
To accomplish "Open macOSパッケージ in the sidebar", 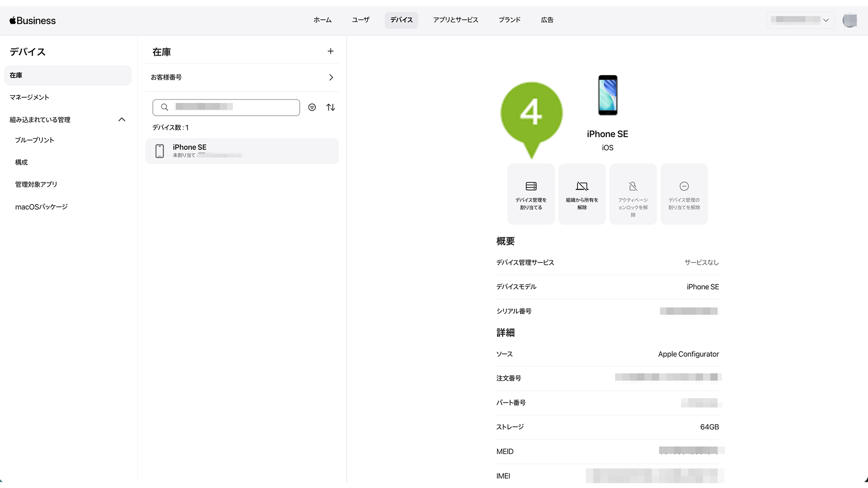I will pyautogui.click(x=41, y=207).
